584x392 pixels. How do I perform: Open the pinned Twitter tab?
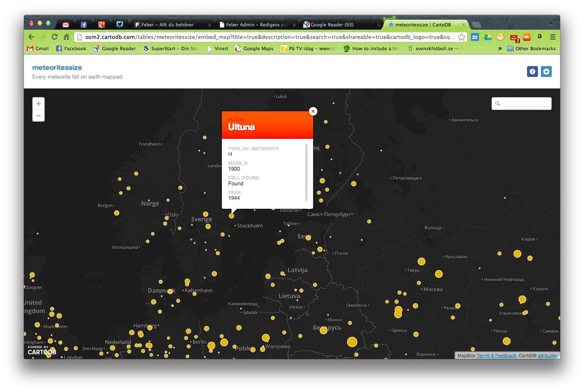(x=120, y=25)
